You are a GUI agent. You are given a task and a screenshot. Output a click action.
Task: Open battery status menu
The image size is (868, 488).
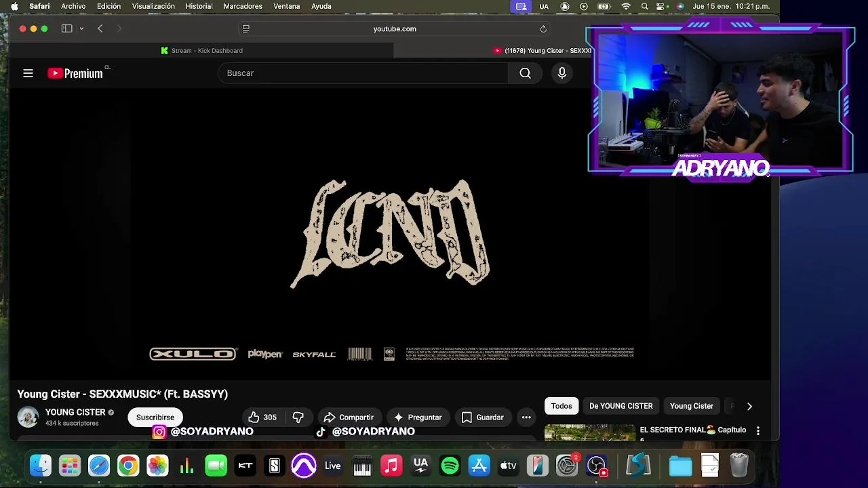tap(604, 6)
